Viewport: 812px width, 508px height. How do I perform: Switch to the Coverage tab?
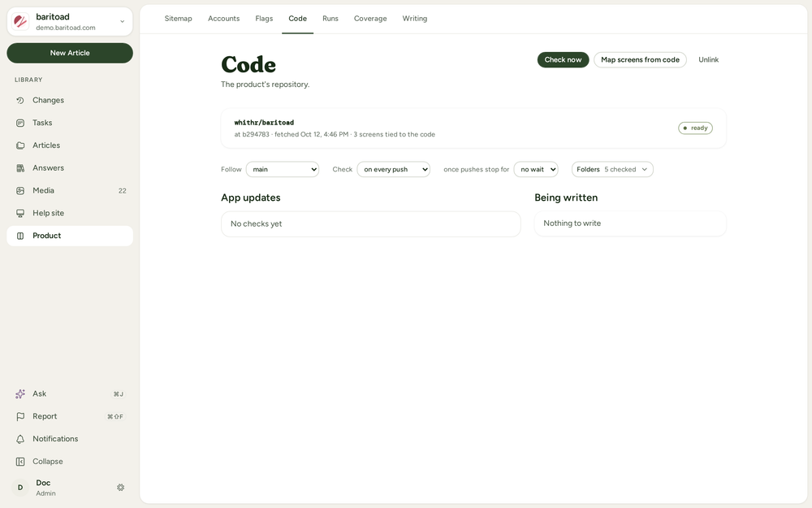click(370, 19)
